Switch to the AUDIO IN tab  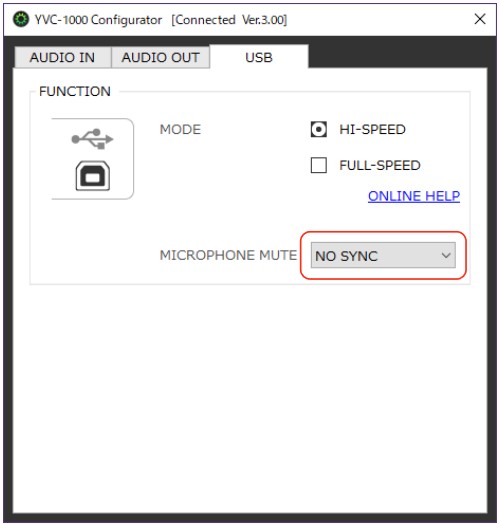point(63,57)
